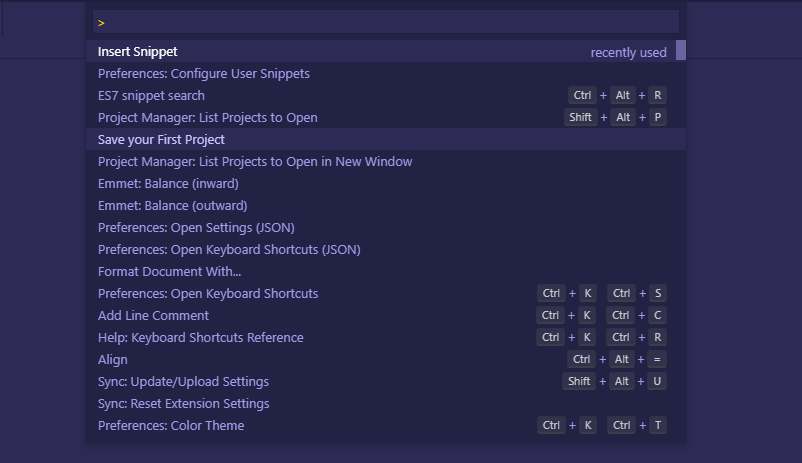Image resolution: width=802 pixels, height=463 pixels.
Task: Open Preferences: Open Keyboard Shortcuts (JSON)
Action: (x=229, y=250)
